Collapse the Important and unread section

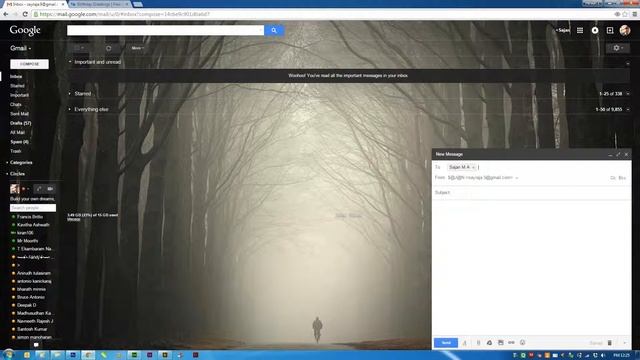pos(70,62)
